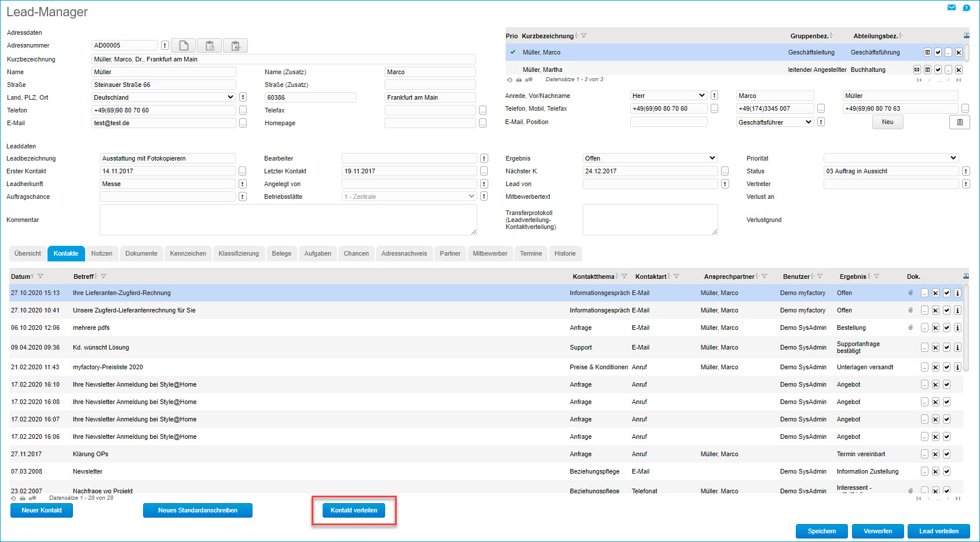Open the Klassifizierung tab
The height and width of the screenshot is (542, 980).
click(x=239, y=254)
